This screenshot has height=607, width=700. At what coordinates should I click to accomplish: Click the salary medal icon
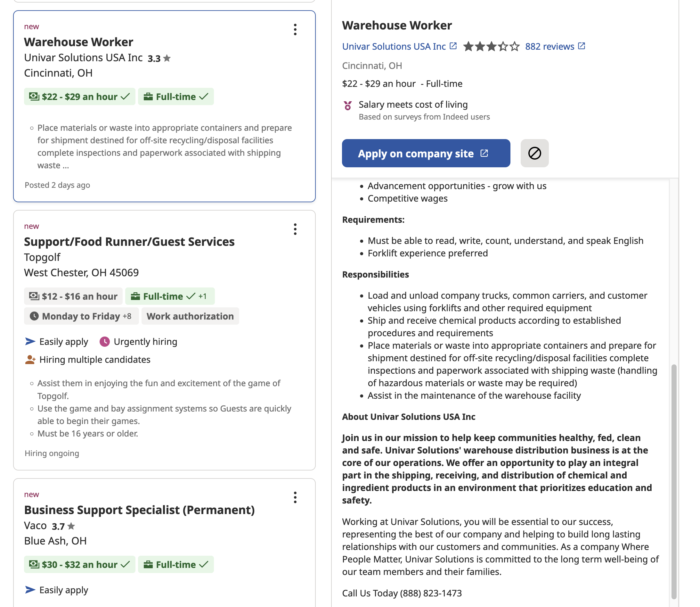pos(348,106)
